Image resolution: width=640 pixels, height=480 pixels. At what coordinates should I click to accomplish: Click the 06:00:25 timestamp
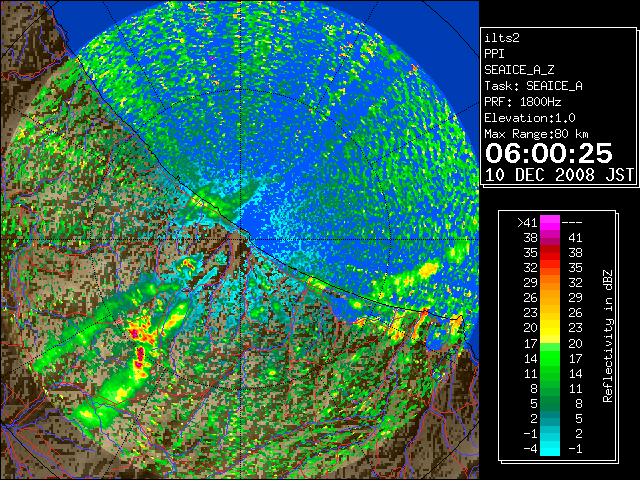[x=549, y=153]
